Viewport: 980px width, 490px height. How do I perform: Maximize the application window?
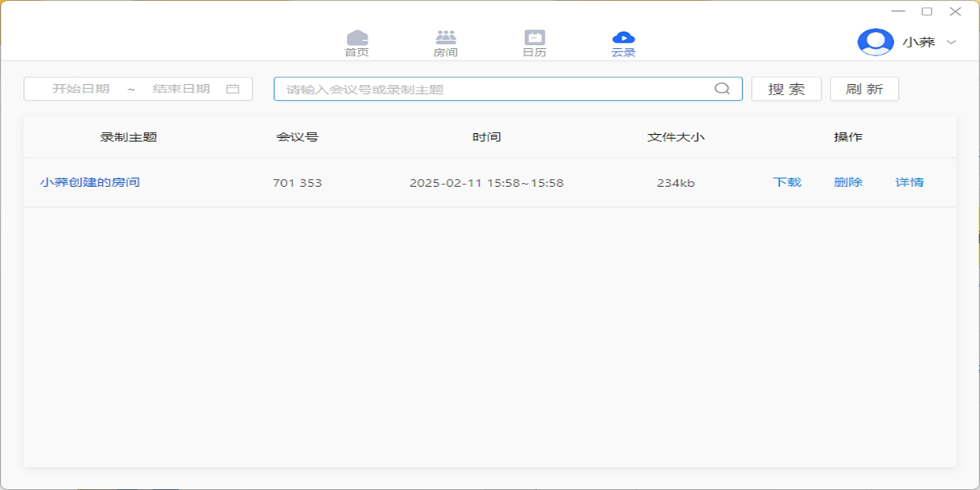click(x=927, y=11)
